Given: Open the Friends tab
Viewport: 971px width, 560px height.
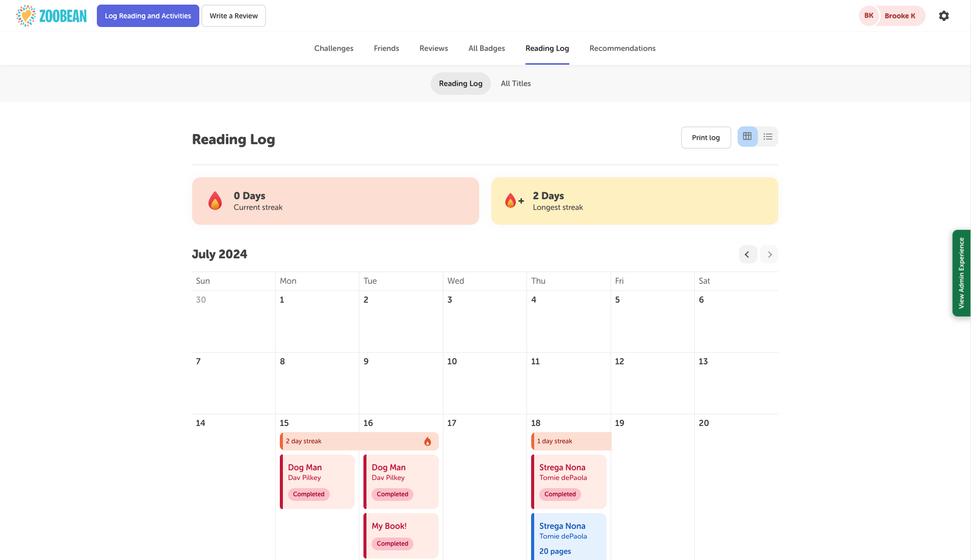Looking at the screenshot, I should click(x=386, y=48).
